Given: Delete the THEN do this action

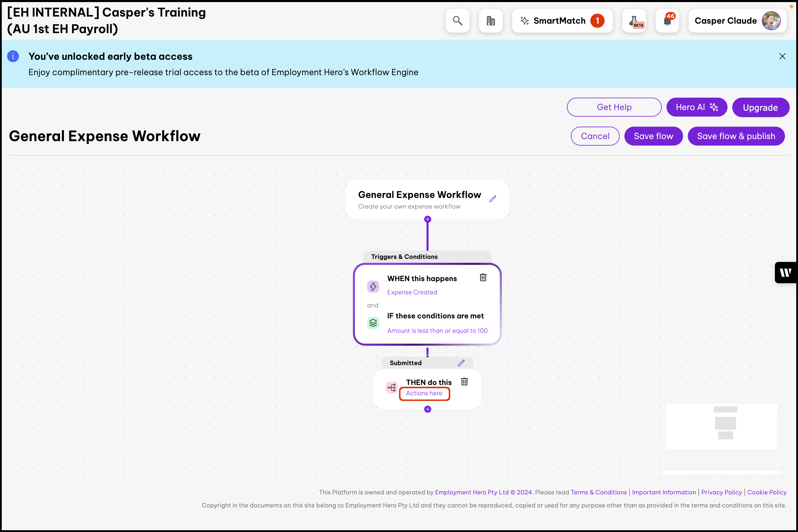Looking at the screenshot, I should tap(464, 382).
